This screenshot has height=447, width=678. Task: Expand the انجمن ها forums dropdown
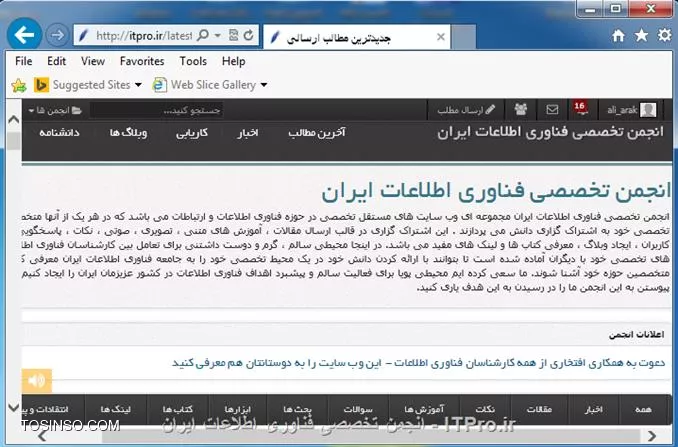pyautogui.click(x=55, y=110)
